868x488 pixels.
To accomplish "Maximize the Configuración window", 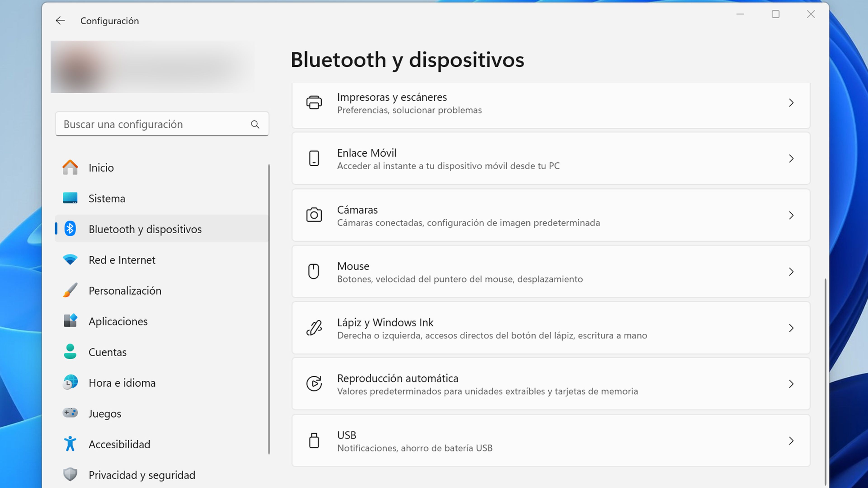I will pyautogui.click(x=775, y=14).
